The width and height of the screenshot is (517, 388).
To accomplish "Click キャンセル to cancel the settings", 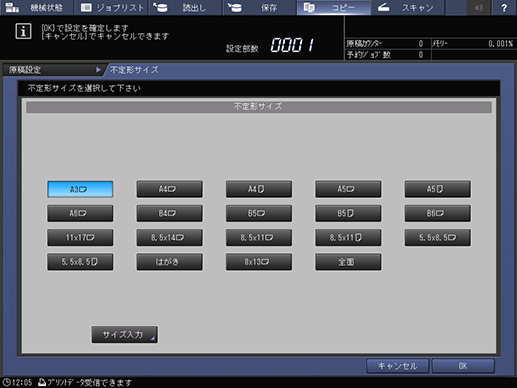I will point(397,366).
